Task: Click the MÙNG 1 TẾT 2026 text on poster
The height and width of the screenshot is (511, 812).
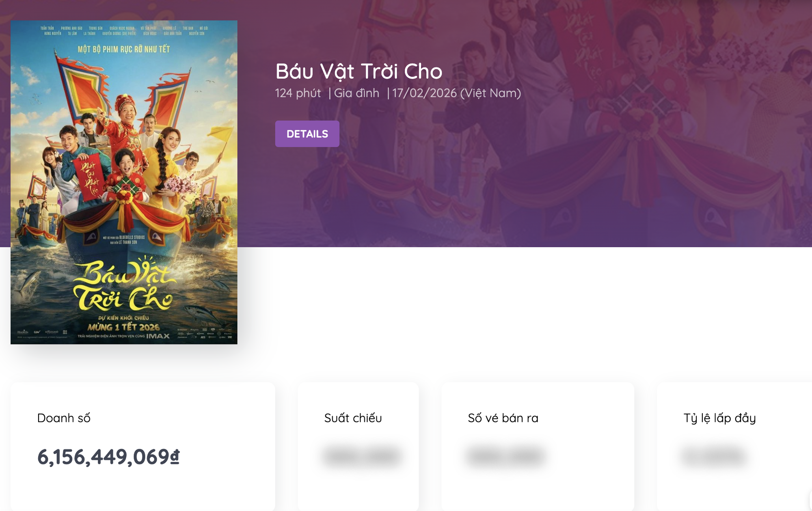Action: [x=123, y=327]
